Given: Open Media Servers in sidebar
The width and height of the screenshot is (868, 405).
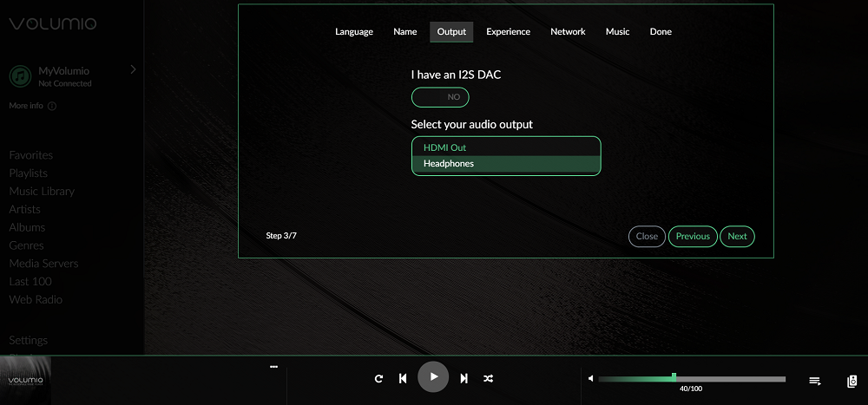Looking at the screenshot, I should [43, 264].
